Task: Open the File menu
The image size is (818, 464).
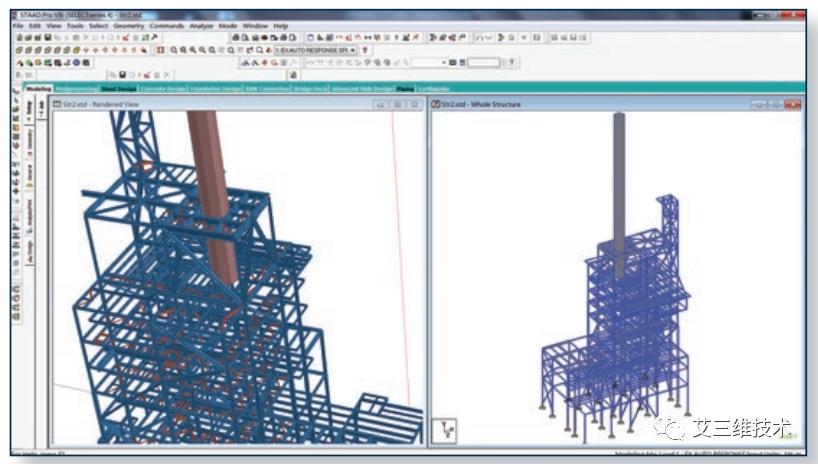Action: [x=17, y=25]
